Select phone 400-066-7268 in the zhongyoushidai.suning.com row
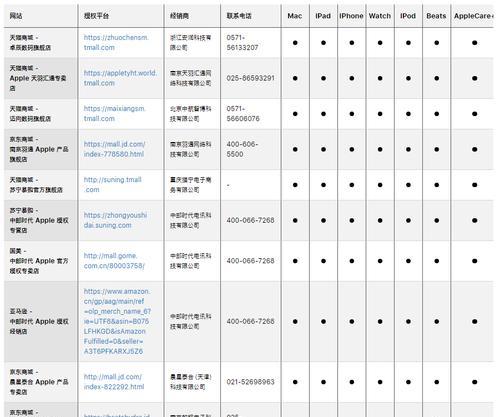The width and height of the screenshot is (500, 417). (x=251, y=220)
